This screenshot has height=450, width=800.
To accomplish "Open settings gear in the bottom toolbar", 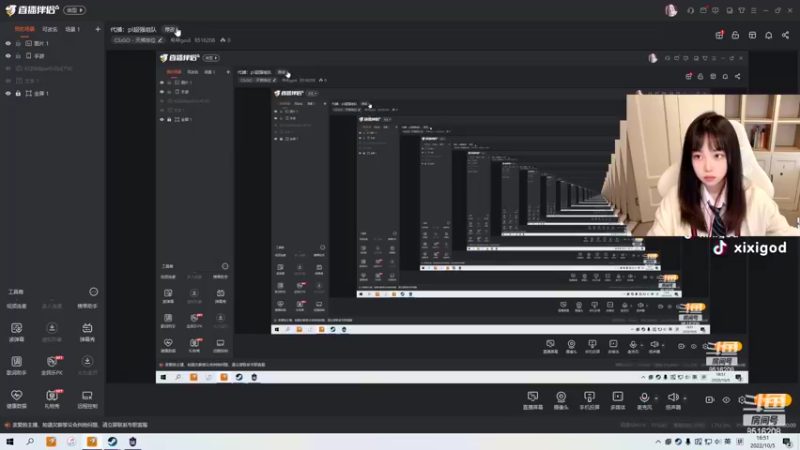I will [x=742, y=400].
